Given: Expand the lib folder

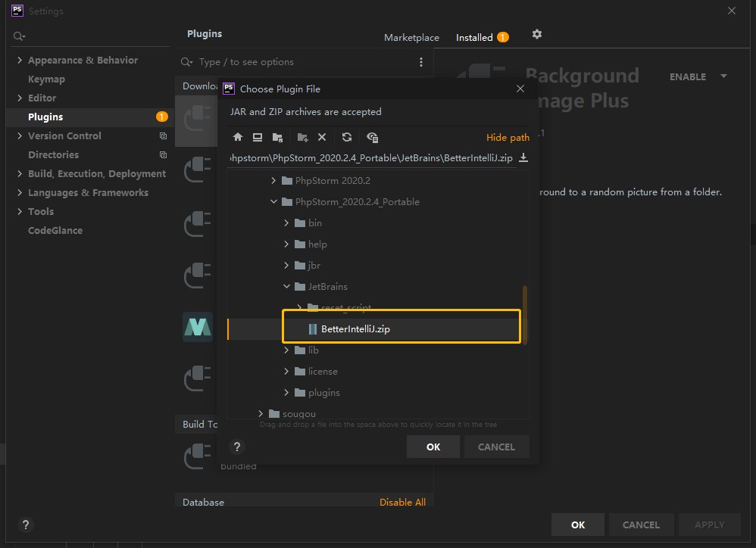Looking at the screenshot, I should [286, 350].
